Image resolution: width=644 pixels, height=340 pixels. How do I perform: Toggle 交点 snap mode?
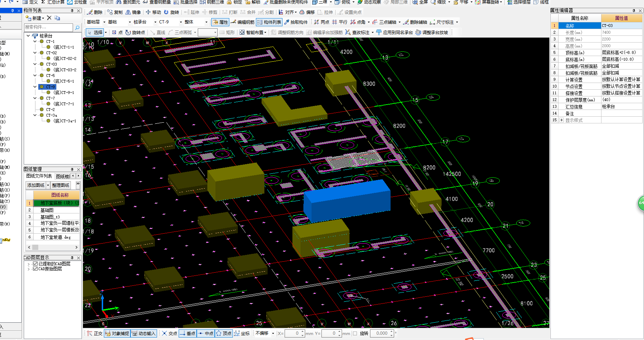point(169,333)
